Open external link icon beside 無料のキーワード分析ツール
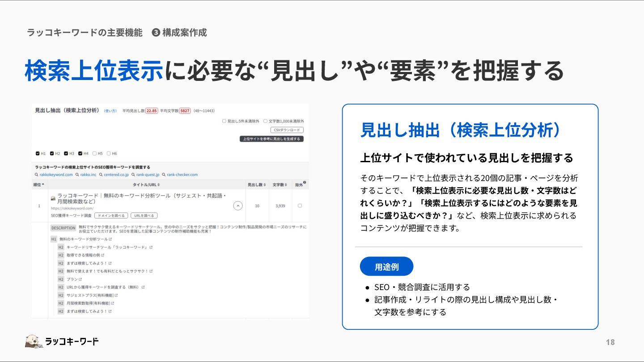The width and height of the screenshot is (644, 362). [110, 240]
